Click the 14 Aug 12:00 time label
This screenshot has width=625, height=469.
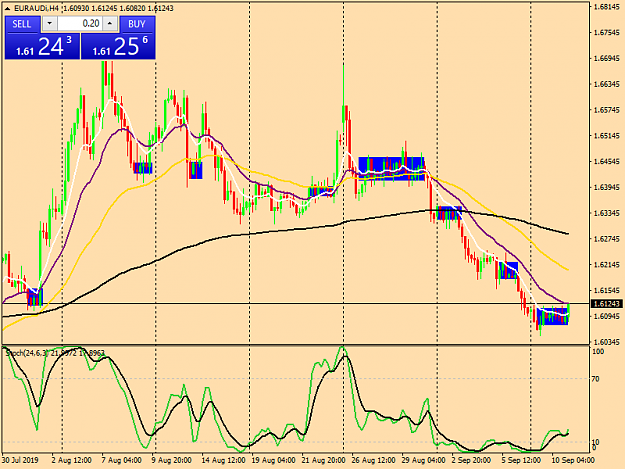tap(223, 460)
